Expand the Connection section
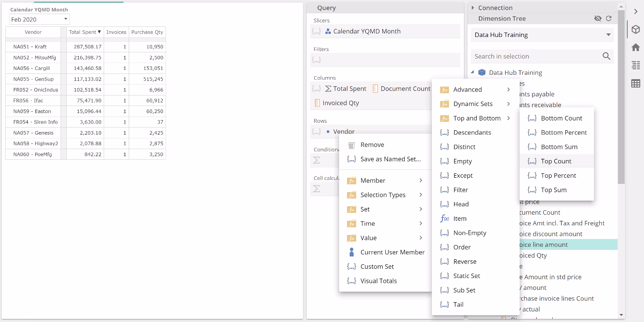The image size is (644, 322). tap(473, 8)
